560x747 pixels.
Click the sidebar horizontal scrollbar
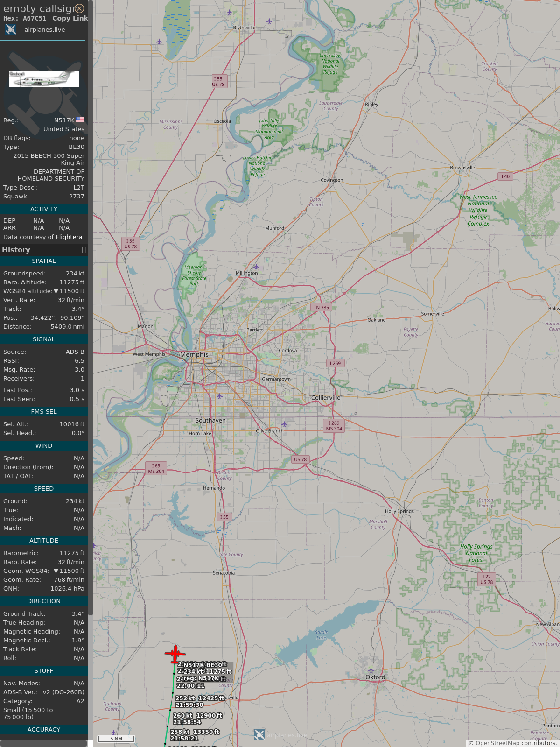tap(44, 743)
